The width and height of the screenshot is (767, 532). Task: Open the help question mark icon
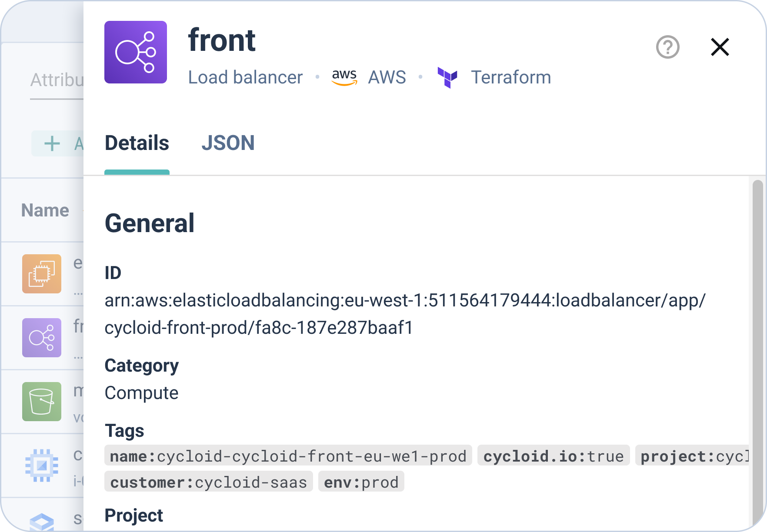(667, 47)
